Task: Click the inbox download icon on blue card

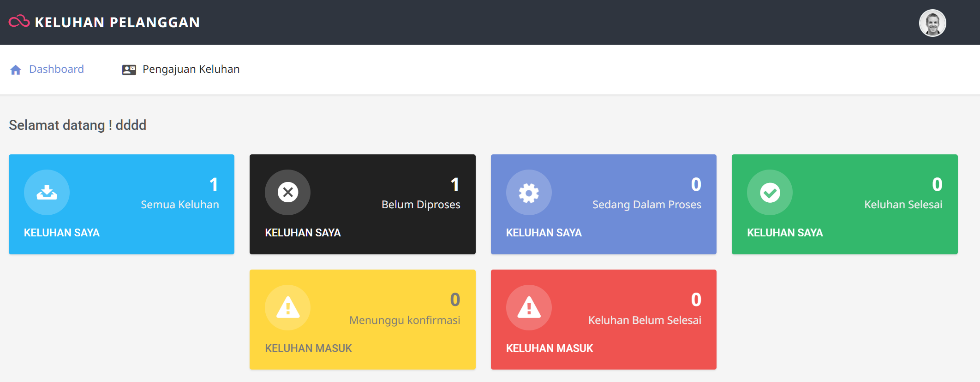Action: (x=47, y=192)
